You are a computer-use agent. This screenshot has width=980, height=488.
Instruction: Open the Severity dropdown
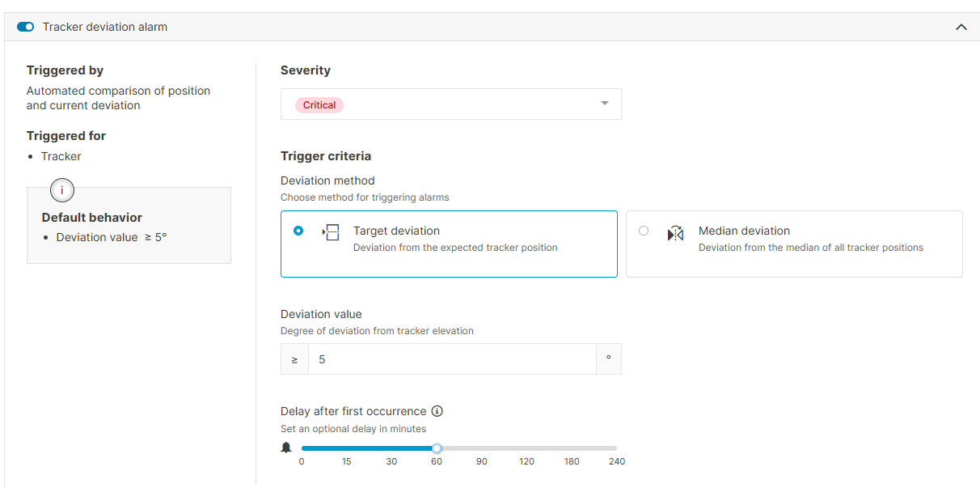point(450,104)
